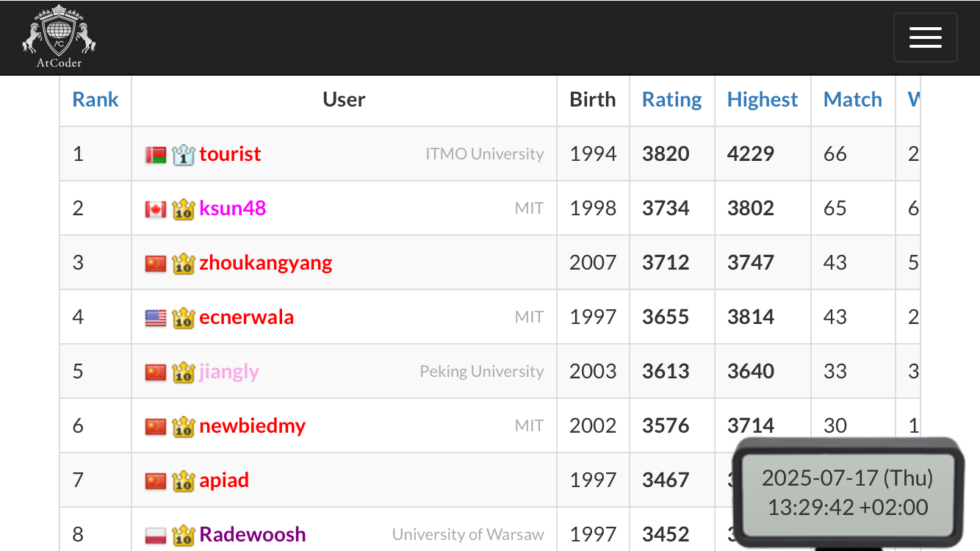Open apiad's user profile
The width and height of the screenshot is (980, 551).
pyautogui.click(x=224, y=480)
